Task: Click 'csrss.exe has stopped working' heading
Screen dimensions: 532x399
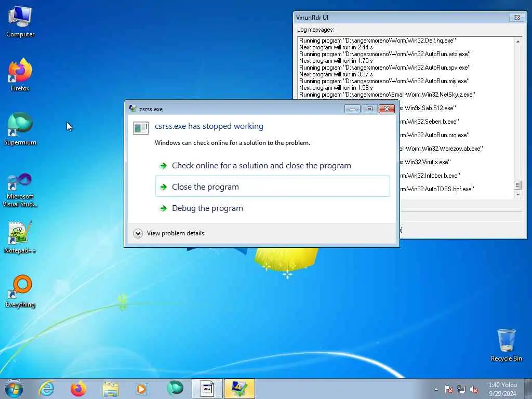Action: click(x=209, y=126)
